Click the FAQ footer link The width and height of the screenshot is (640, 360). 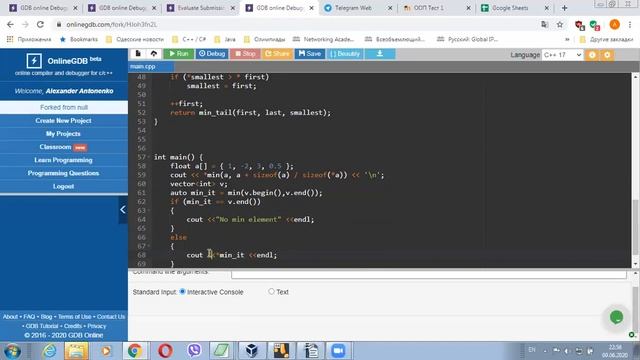click(x=29, y=316)
